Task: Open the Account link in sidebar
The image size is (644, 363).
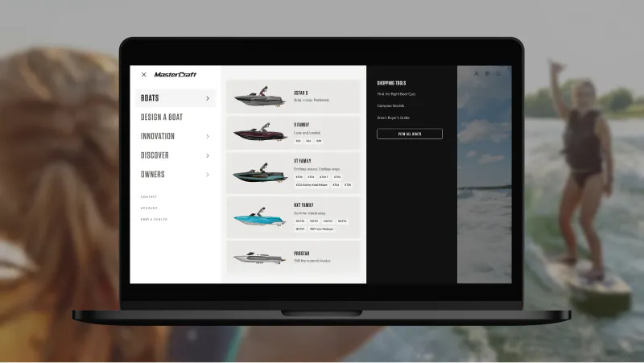Action: [x=149, y=208]
